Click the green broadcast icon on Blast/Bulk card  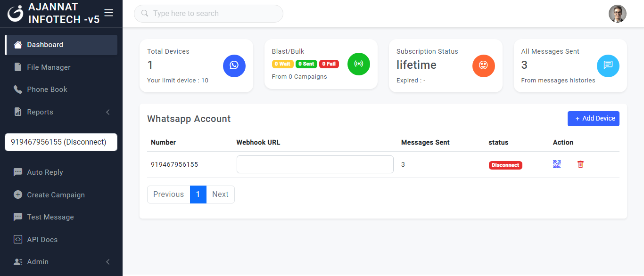click(359, 64)
